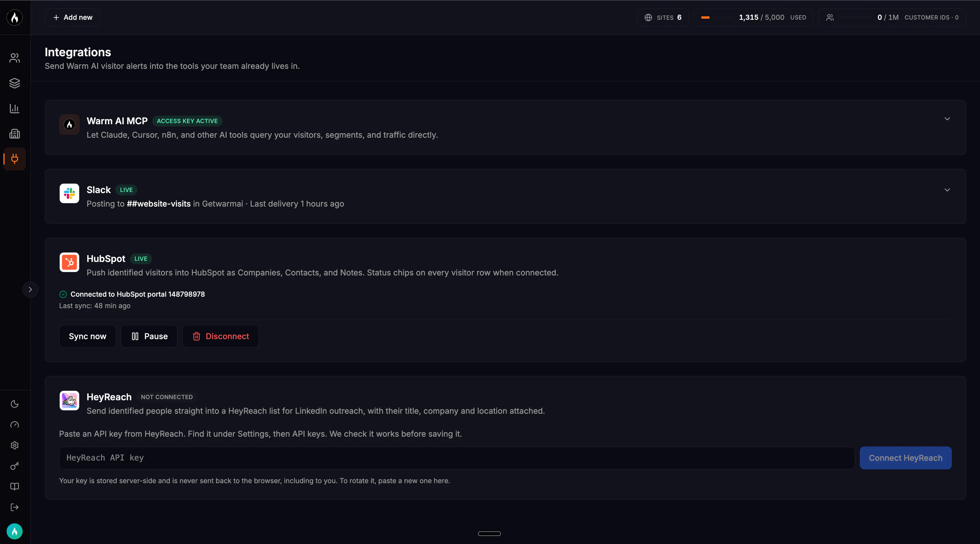Click the "1,315 / 5,000" usage value

click(x=762, y=18)
